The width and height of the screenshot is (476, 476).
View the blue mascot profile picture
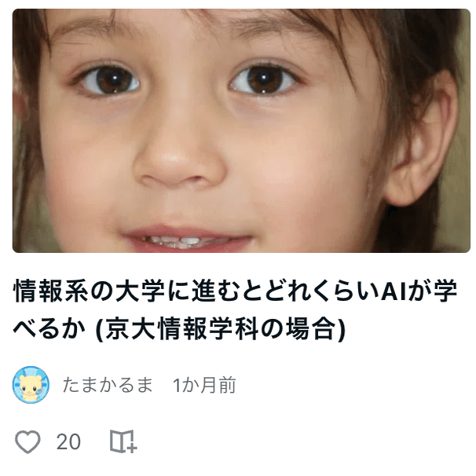pos(31,385)
